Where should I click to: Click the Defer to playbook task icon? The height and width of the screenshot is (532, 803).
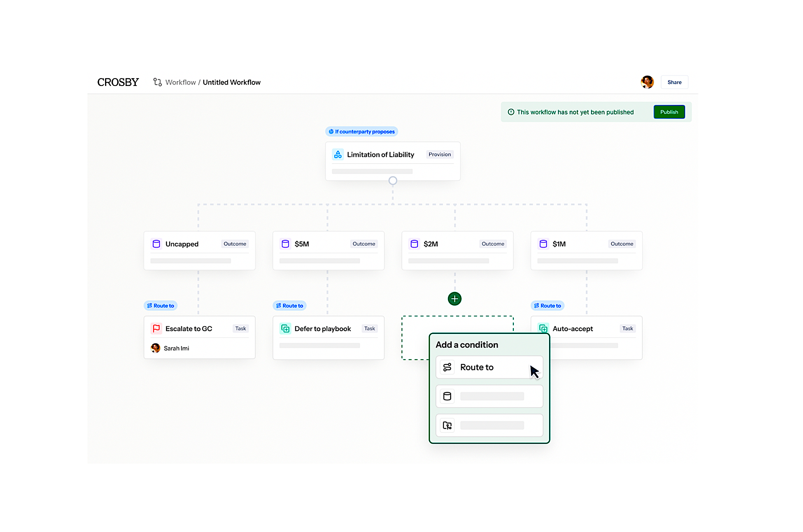coord(285,329)
